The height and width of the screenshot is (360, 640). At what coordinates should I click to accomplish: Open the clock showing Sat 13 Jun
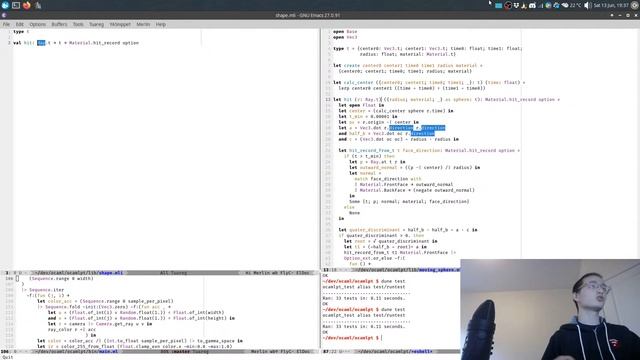coord(611,6)
